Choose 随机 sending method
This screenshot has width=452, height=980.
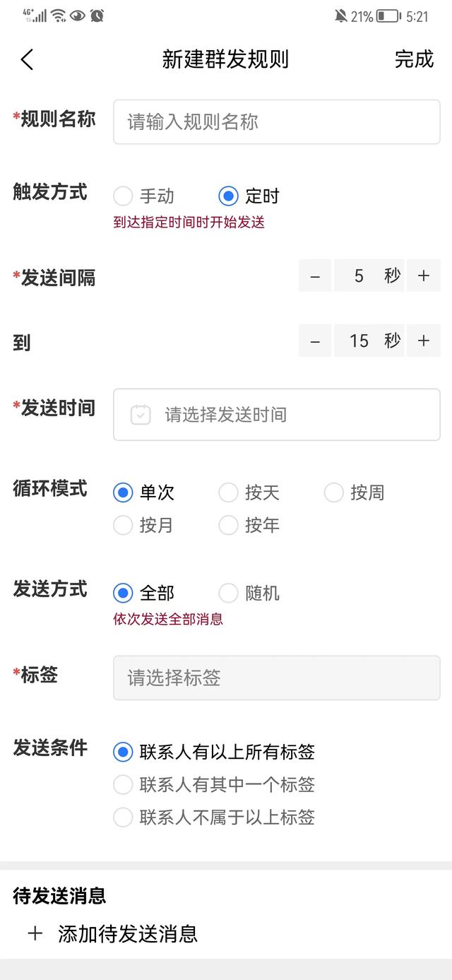coord(228,593)
